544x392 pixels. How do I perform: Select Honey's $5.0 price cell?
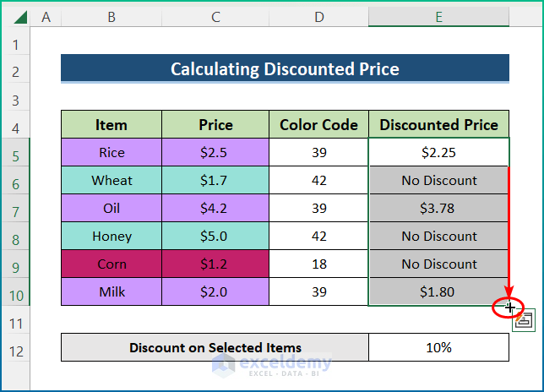(x=215, y=237)
